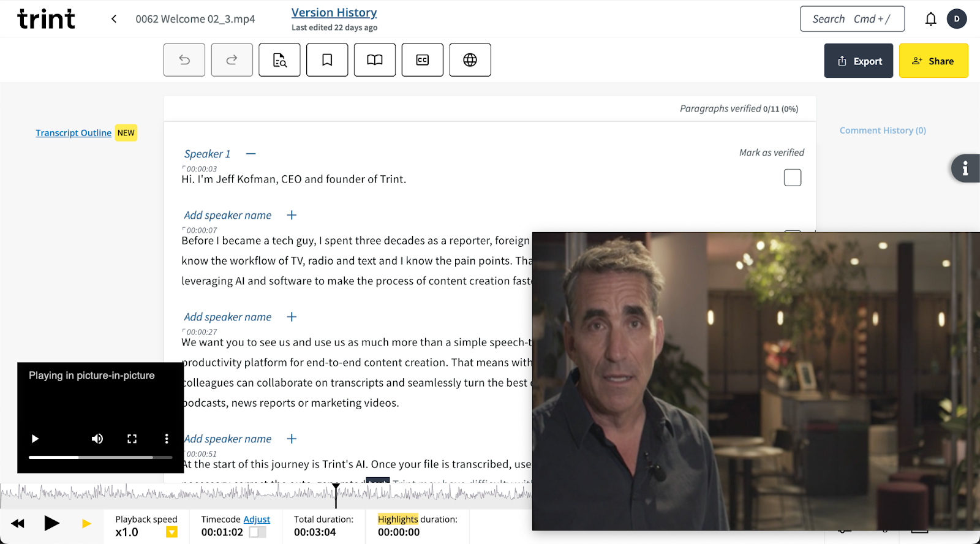Click the Speaker 1 name
Image resolution: width=980 pixels, height=544 pixels.
click(x=208, y=154)
